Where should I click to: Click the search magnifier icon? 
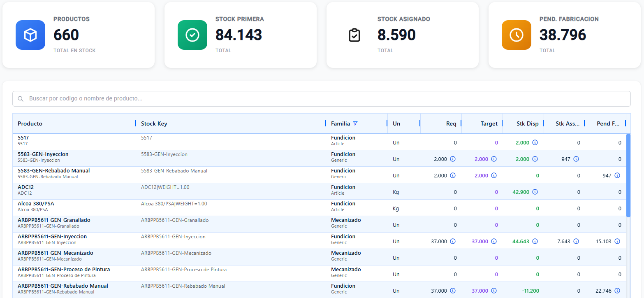coord(21,99)
